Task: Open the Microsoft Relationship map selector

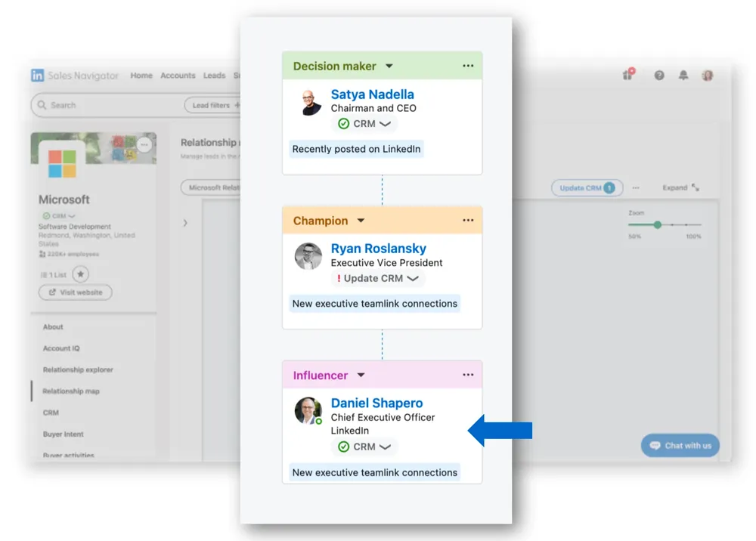Action: (x=211, y=187)
